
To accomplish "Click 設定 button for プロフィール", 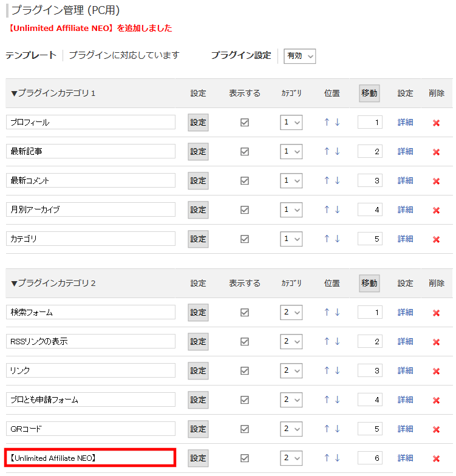I will 198,123.
